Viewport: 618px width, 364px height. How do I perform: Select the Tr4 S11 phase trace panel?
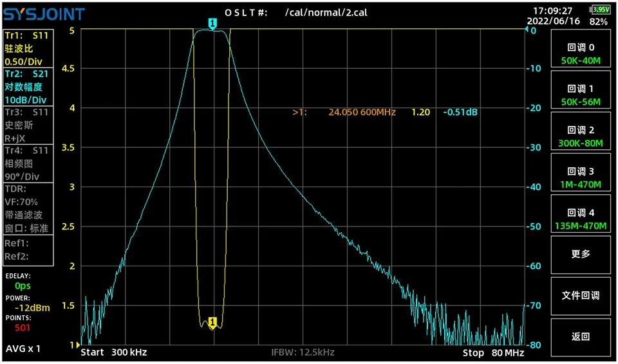(x=28, y=163)
